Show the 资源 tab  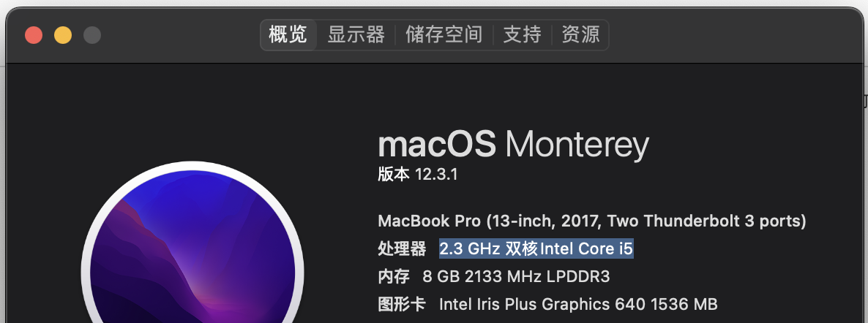pyautogui.click(x=580, y=34)
